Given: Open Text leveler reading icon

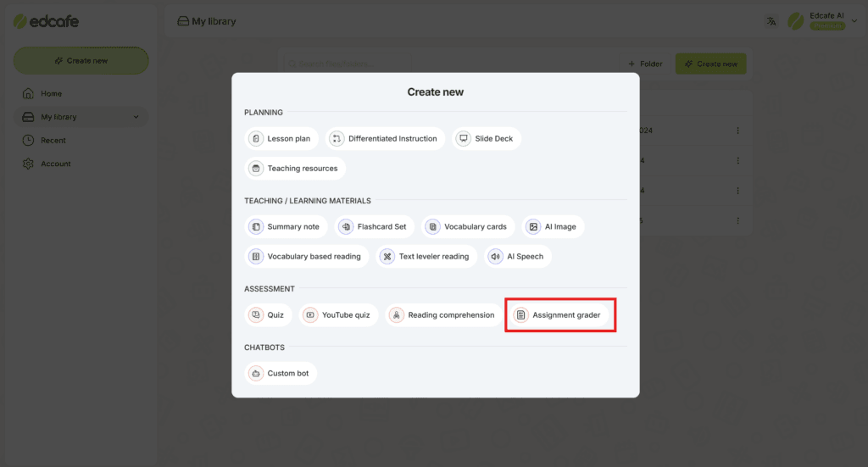Looking at the screenshot, I should (387, 256).
